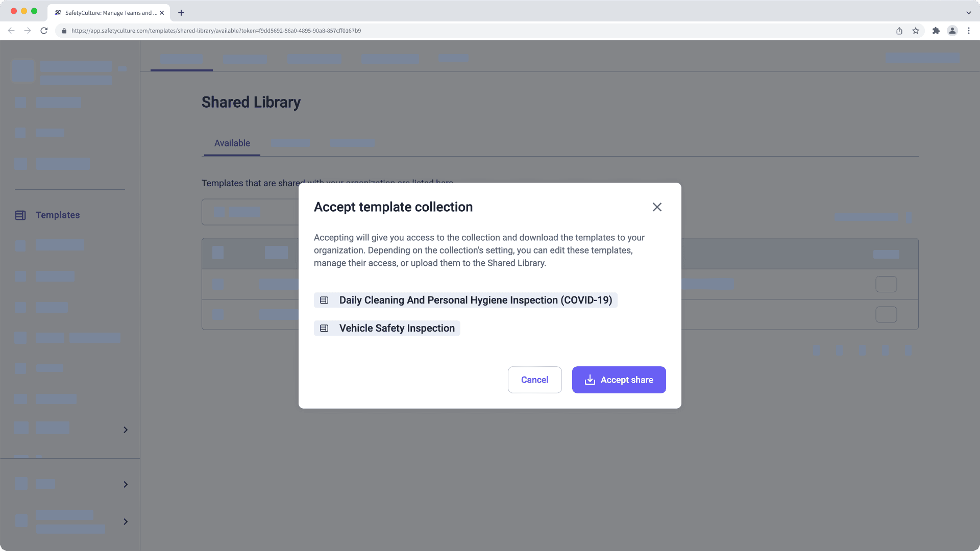Click the browser reload icon
980x551 pixels.
[x=44, y=31]
